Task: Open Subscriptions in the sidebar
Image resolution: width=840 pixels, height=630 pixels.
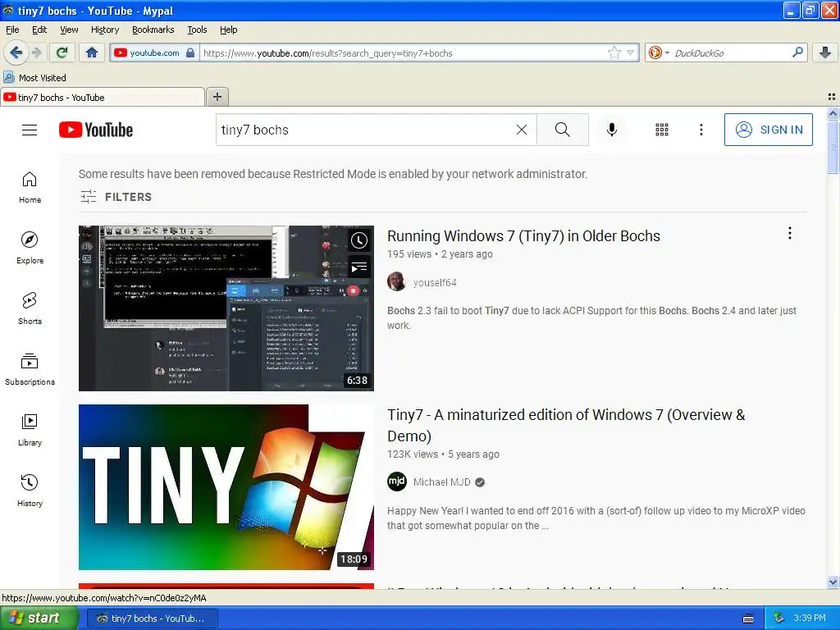Action: pyautogui.click(x=30, y=370)
